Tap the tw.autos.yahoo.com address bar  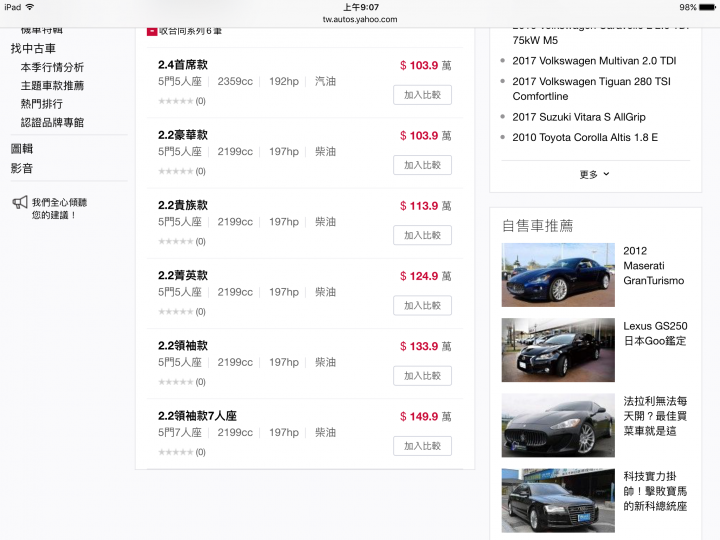coord(360,19)
